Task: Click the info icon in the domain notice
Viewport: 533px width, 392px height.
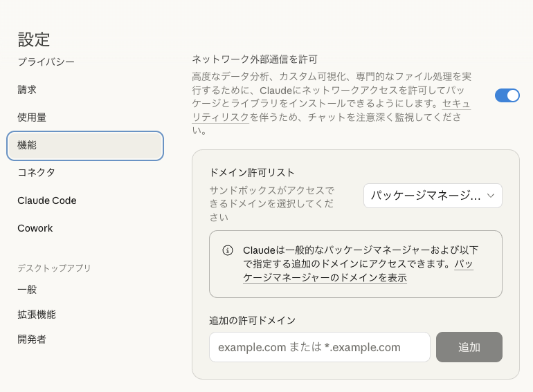Action: (x=228, y=250)
